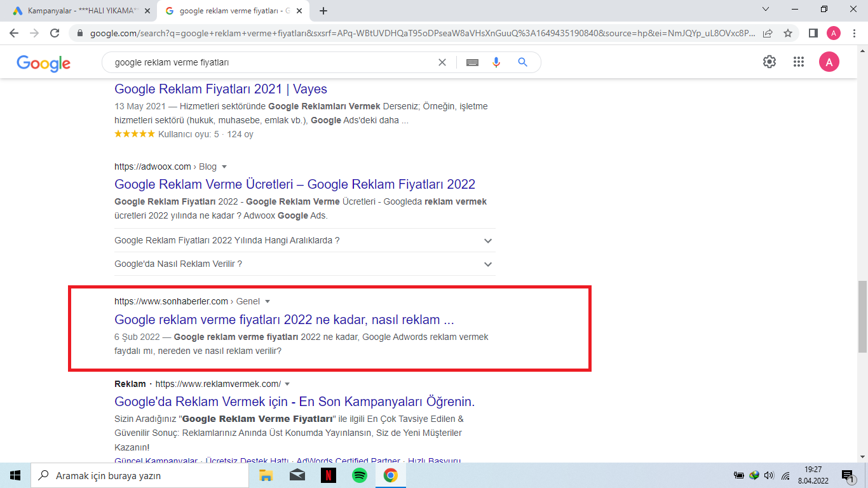Open the Windows Start menu

click(15, 475)
